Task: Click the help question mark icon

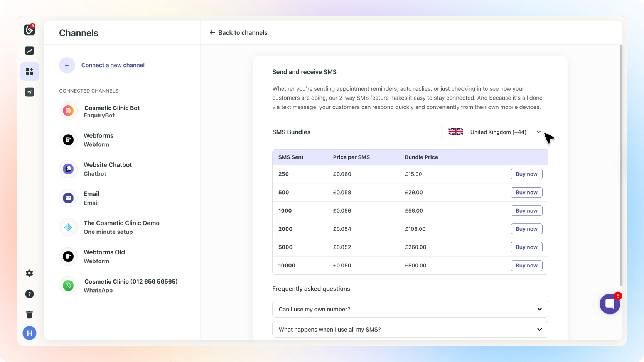Action: point(29,294)
